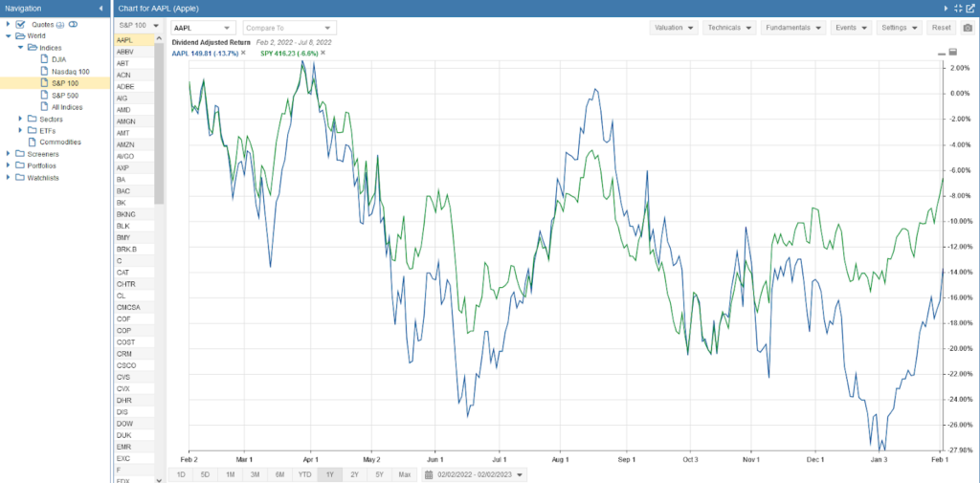Expand the Quotes tree node
980x483 pixels.
tap(8, 24)
